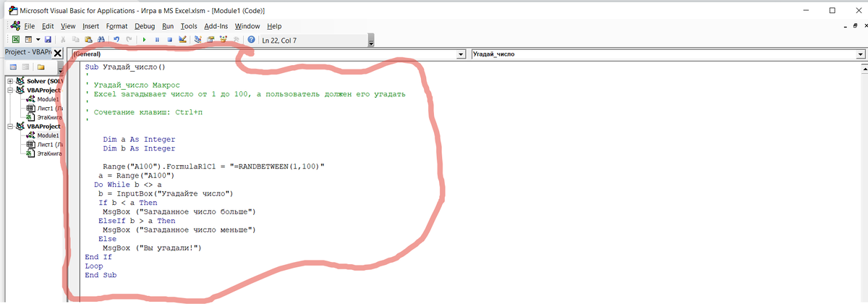Click the Toolbox icon in the toolbar
Image resolution: width=868 pixels, height=304 pixels.
pos(235,39)
